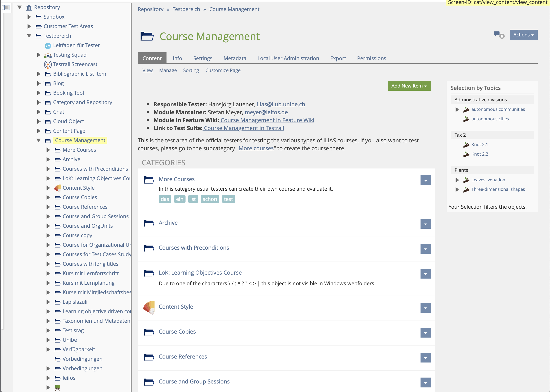Viewport: 550px width, 392px height.
Task: Expand autonomous communities taxonomy node
Action: click(457, 110)
